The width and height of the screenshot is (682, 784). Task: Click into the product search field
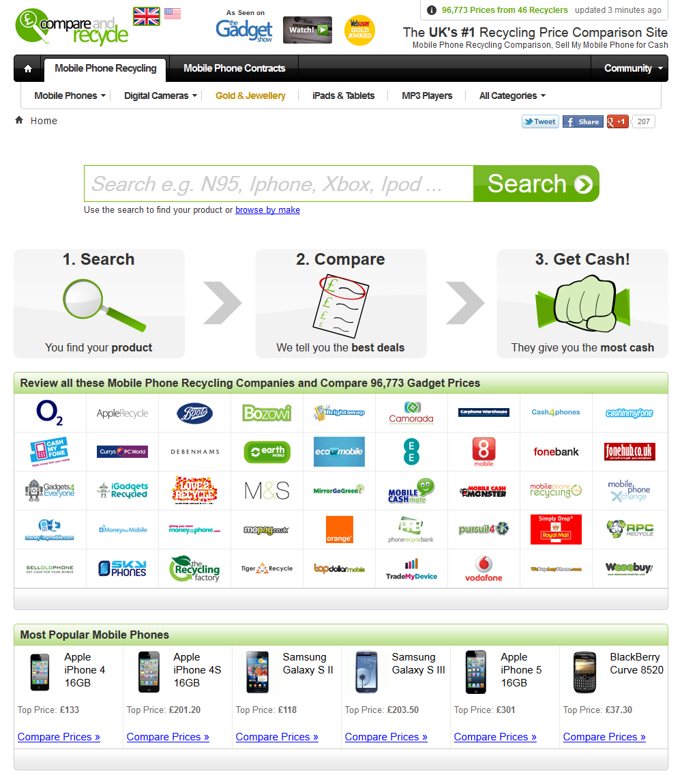279,184
